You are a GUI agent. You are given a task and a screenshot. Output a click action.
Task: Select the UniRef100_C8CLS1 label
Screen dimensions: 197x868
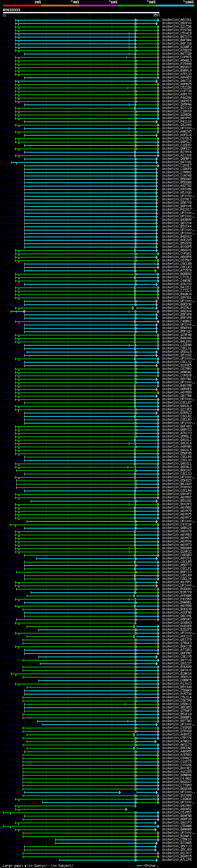tap(176, 349)
